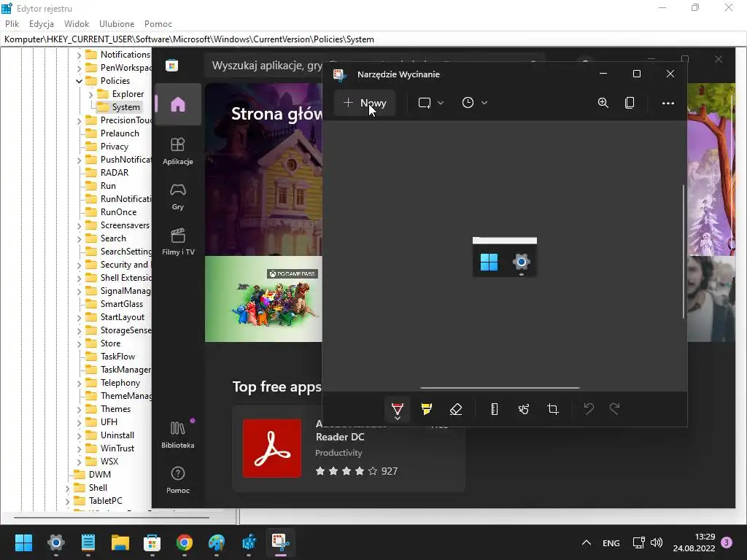Open Home page in Microsoft Store sidebar
Viewport: 747px width, 560px height.
click(x=178, y=104)
